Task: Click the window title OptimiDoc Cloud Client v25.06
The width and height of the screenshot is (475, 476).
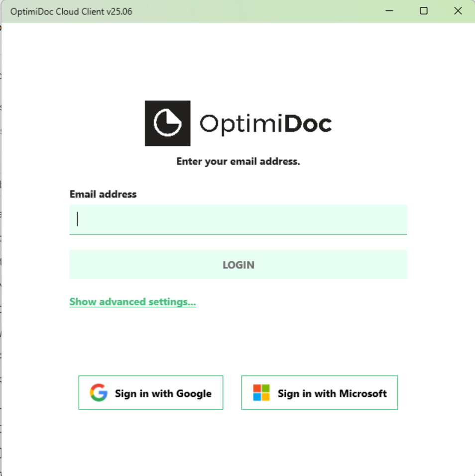Action: (x=71, y=11)
